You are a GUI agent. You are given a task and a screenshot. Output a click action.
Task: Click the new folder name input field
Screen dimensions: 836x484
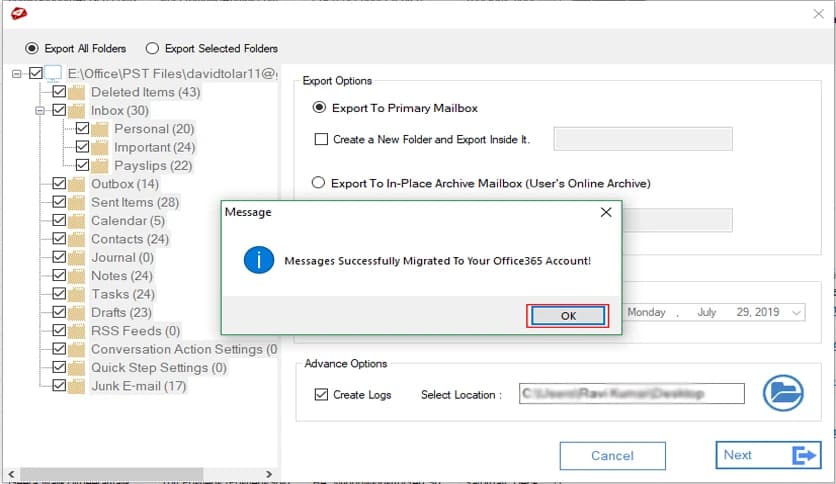[642, 139]
